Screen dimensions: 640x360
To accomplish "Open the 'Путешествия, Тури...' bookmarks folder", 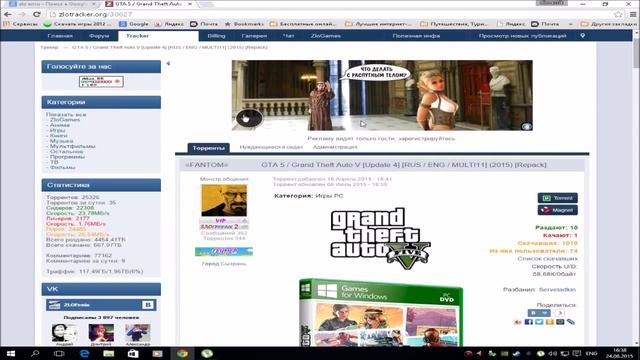I will (453, 24).
